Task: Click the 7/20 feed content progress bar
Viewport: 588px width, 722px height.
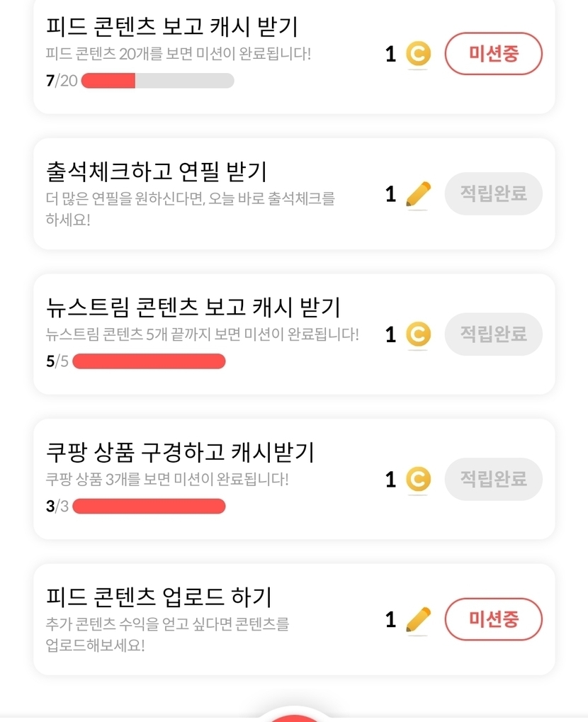Action: (157, 81)
